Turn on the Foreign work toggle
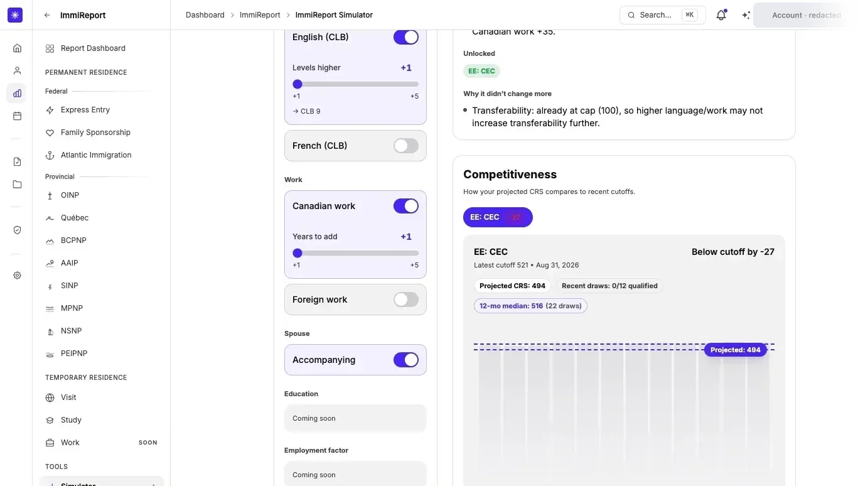 coord(406,300)
